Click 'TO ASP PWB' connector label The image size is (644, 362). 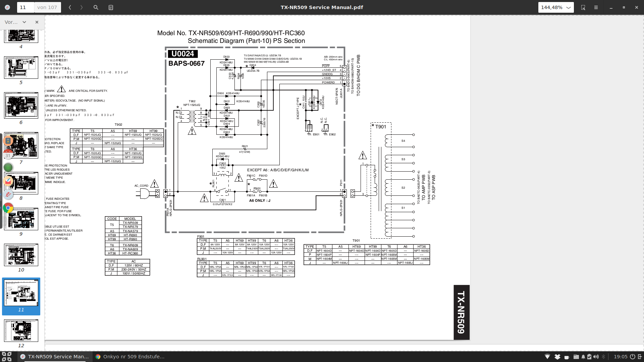(x=433, y=188)
